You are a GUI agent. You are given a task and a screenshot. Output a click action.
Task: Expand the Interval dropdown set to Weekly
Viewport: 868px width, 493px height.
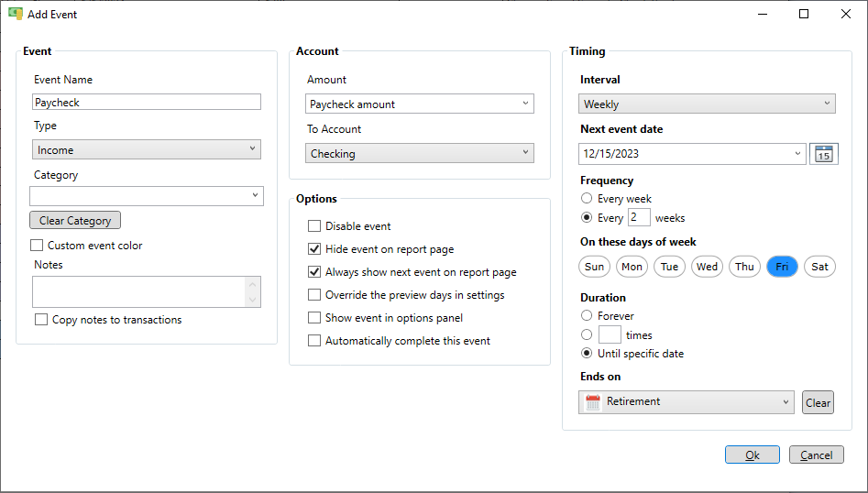[x=707, y=104]
